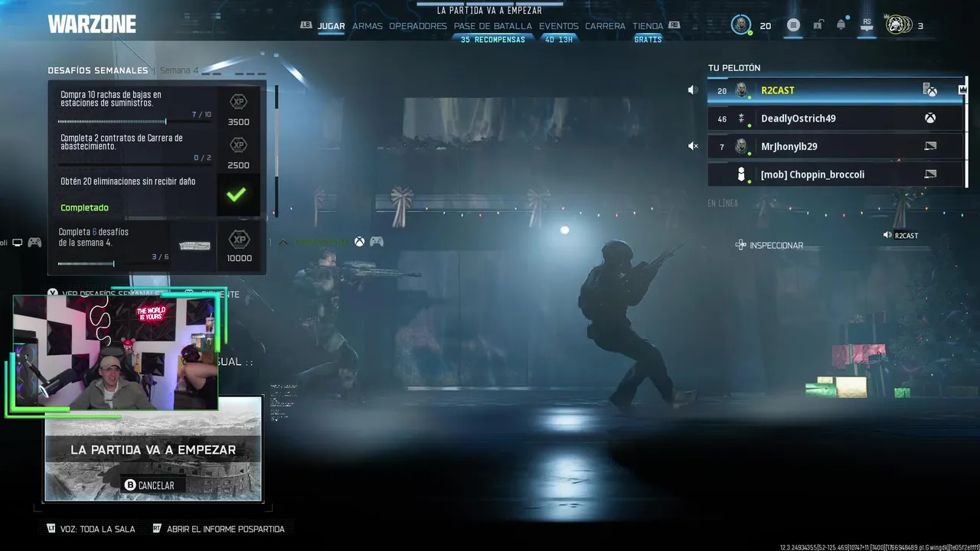Click the PC platform icon on MrJhonylb29 row
Screen dimensions: 980x551
[x=930, y=146]
